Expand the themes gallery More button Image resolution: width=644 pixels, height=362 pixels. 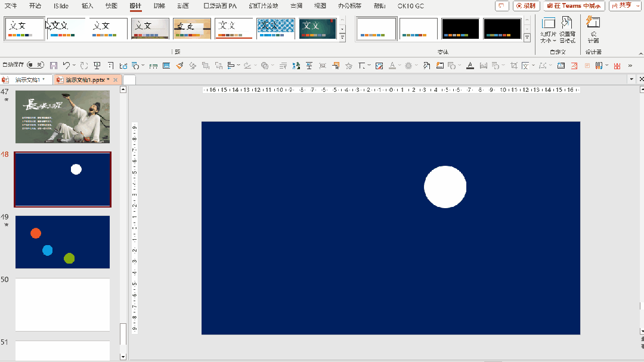[342, 38]
